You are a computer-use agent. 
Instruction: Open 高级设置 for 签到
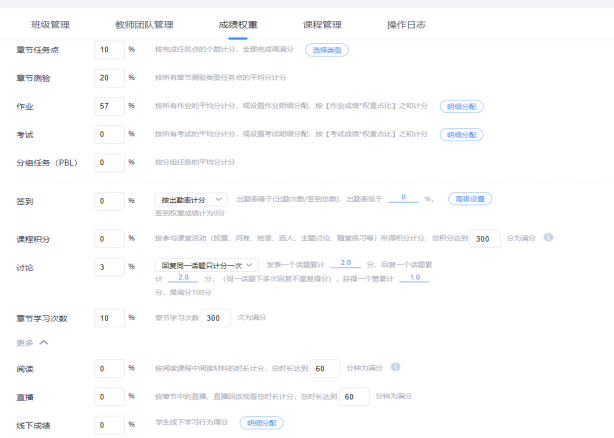tap(470, 199)
